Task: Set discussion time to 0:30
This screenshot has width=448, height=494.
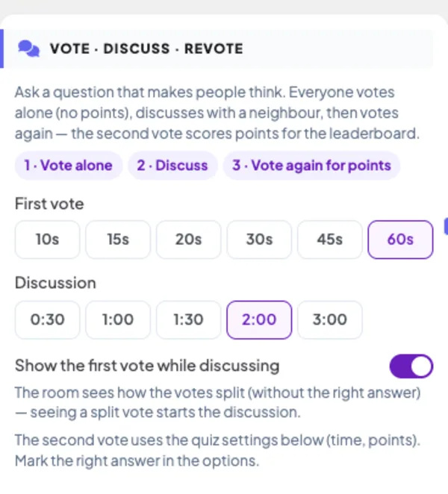Action: (47, 320)
